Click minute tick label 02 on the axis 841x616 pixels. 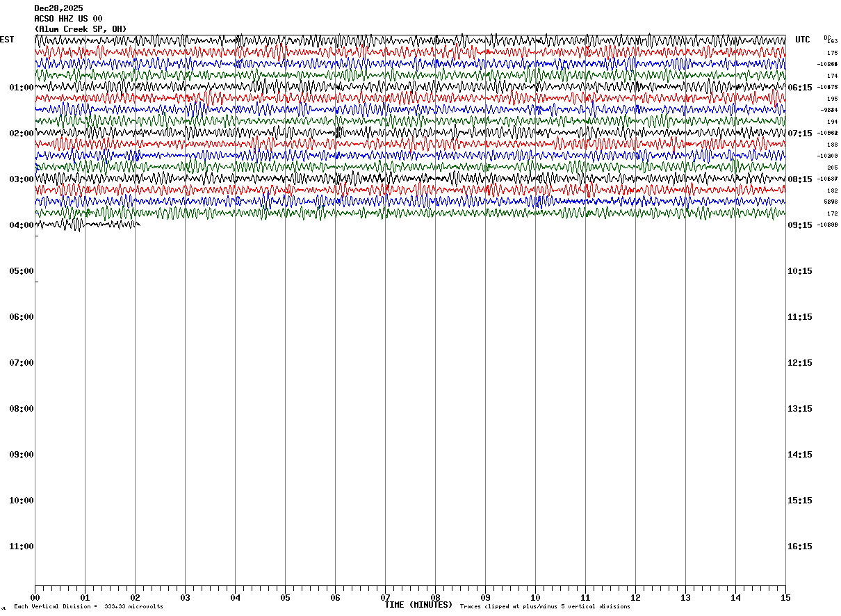pos(135,597)
